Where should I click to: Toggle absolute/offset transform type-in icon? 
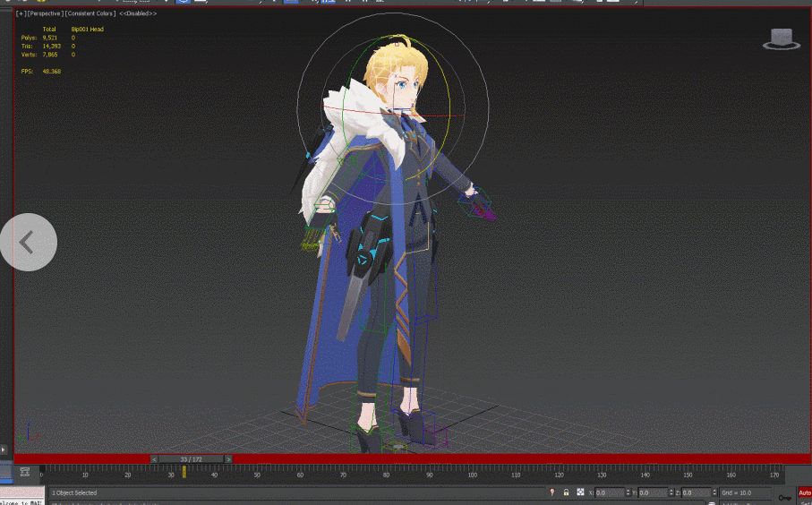[x=580, y=492]
